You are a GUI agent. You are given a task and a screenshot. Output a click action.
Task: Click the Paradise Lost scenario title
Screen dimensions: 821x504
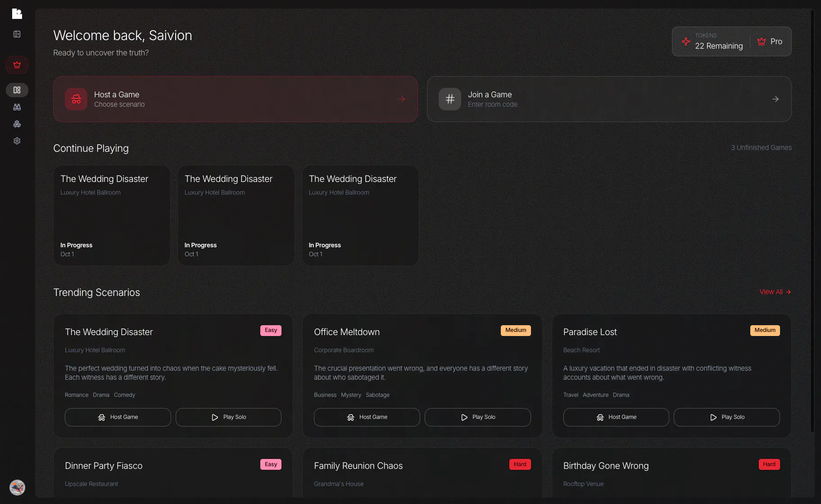point(590,332)
